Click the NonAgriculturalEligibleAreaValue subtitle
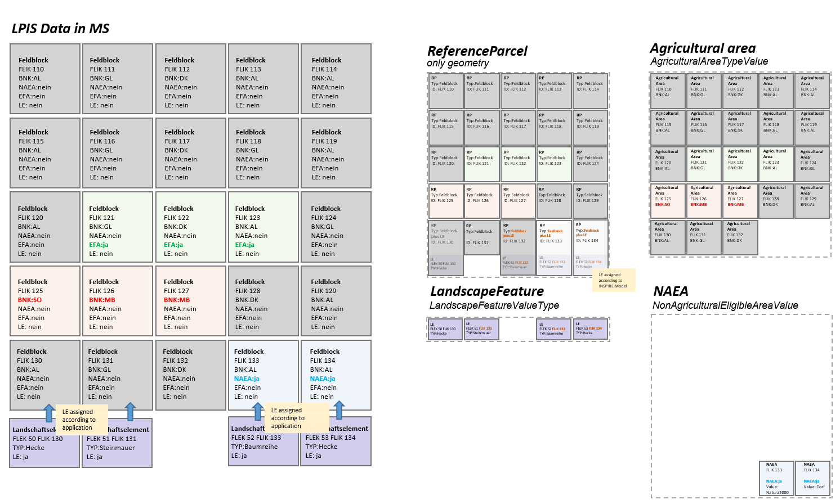 [x=725, y=305]
